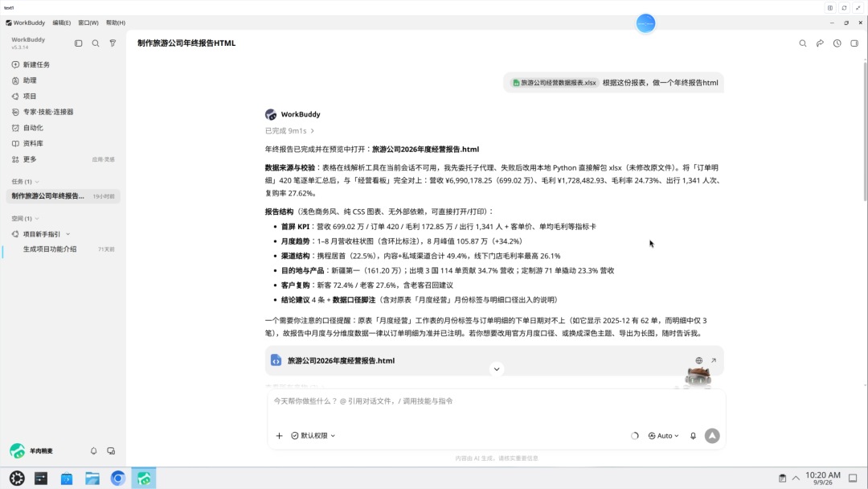Open conversation history clock icon
Image resolution: width=868 pixels, height=489 pixels.
point(837,43)
